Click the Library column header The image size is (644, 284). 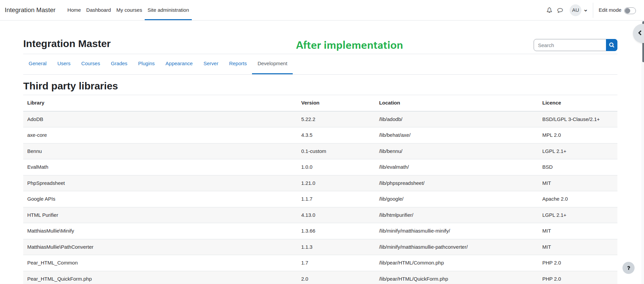click(36, 103)
